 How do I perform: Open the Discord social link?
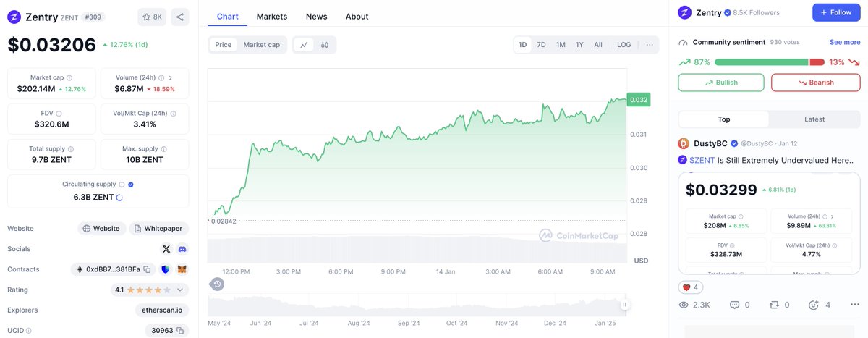(x=182, y=249)
